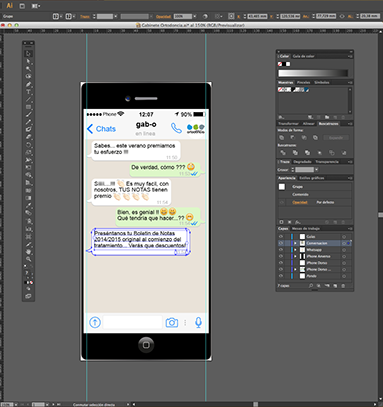Switch to the Símbolos tab
The width and height of the screenshot is (383, 407).
tap(322, 82)
